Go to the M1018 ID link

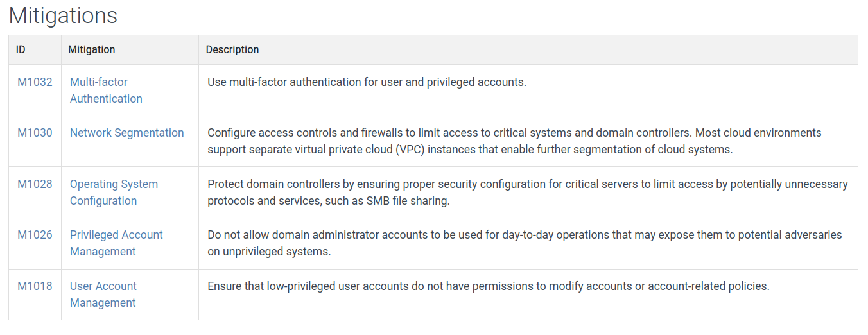click(35, 286)
